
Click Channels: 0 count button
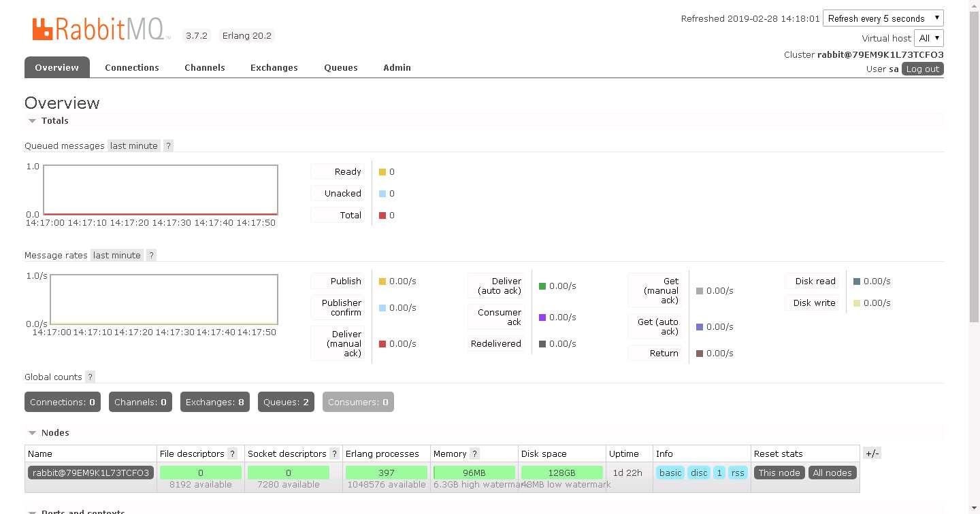pyautogui.click(x=140, y=402)
